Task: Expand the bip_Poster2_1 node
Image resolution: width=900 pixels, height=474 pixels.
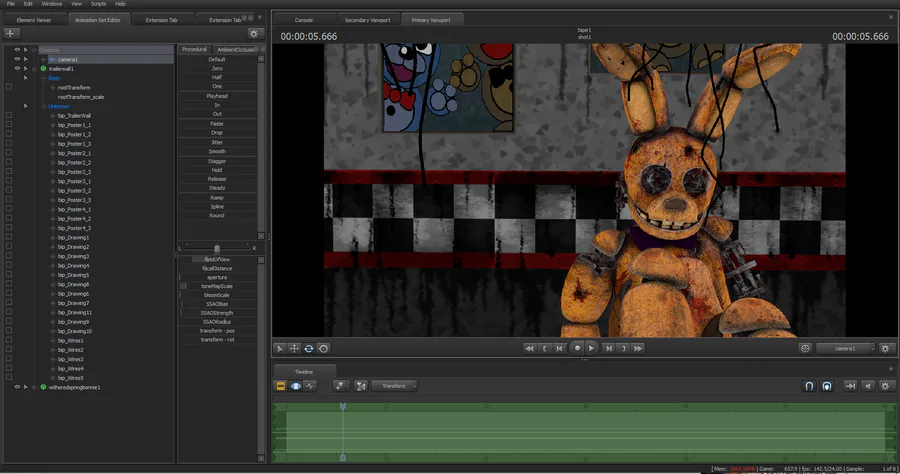Action: [x=53, y=153]
